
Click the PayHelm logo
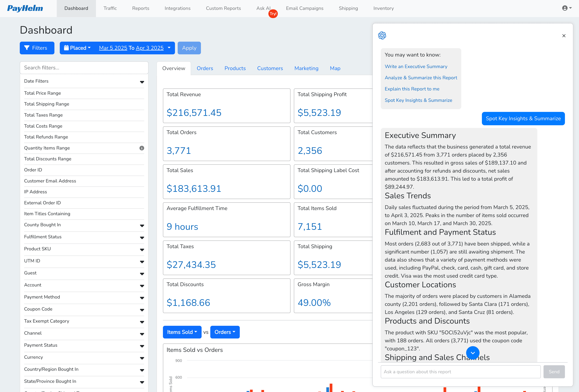[x=25, y=8]
